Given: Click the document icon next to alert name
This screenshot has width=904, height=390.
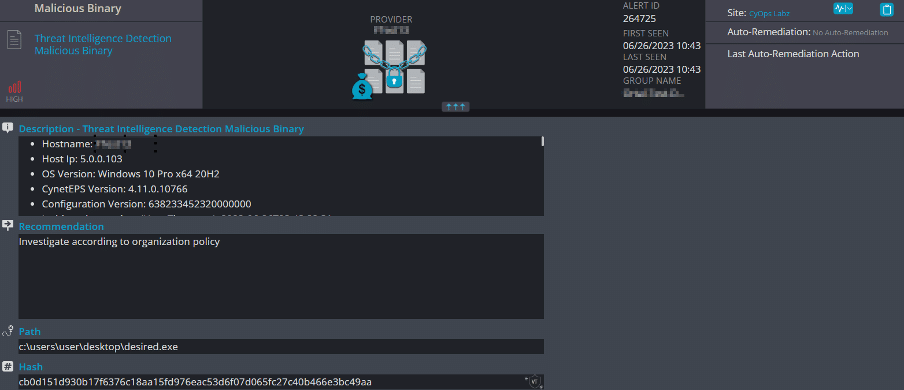Looking at the screenshot, I should tap(15, 40).
